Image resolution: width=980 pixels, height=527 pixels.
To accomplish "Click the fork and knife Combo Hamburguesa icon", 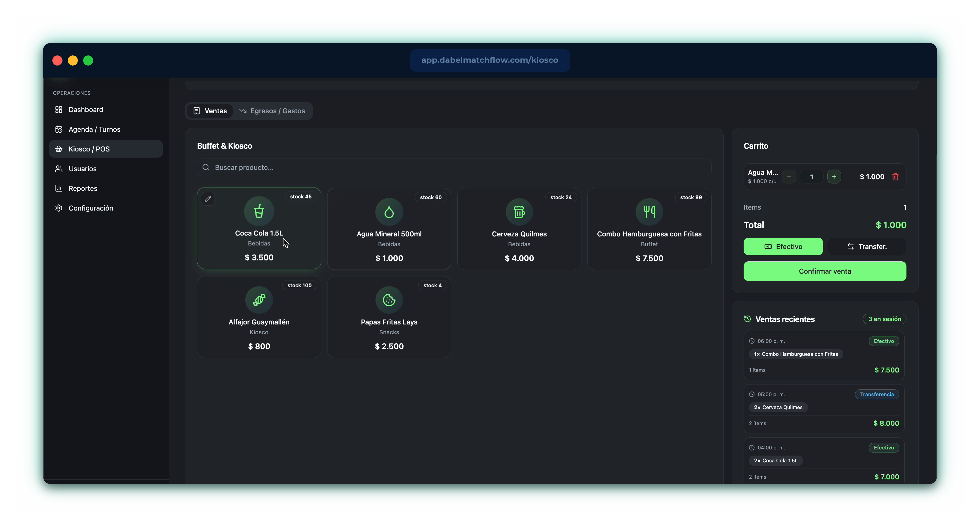I will point(649,212).
